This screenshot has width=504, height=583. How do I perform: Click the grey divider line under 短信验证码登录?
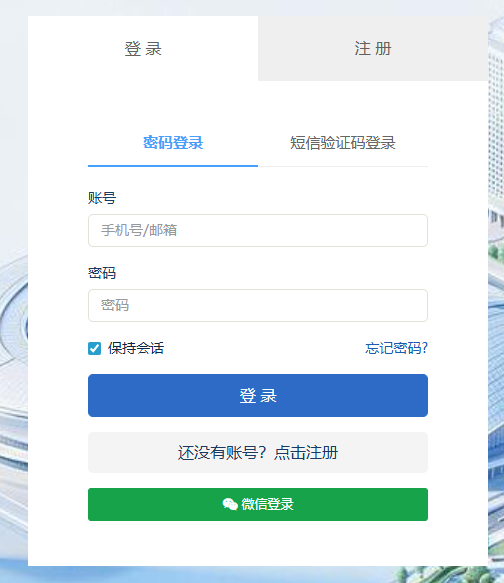(x=343, y=166)
